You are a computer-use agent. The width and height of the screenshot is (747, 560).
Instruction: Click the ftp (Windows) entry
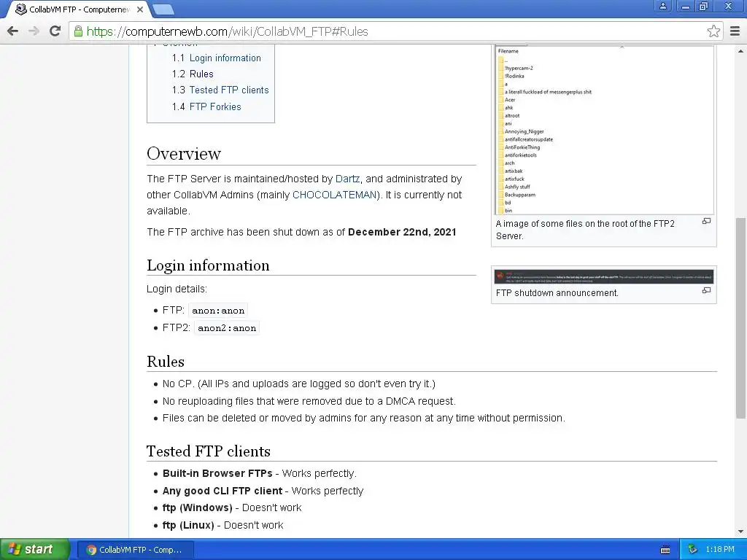(231, 507)
